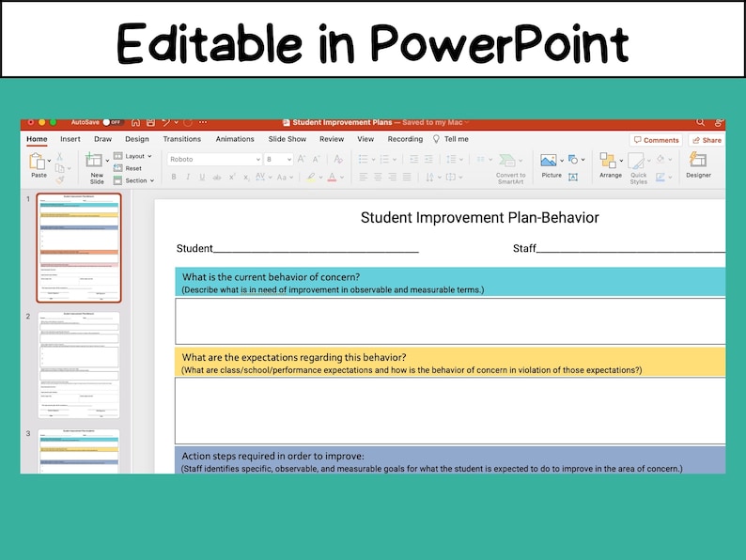The height and width of the screenshot is (560, 746).
Task: Click the Undo arrow icon
Action: (x=165, y=123)
